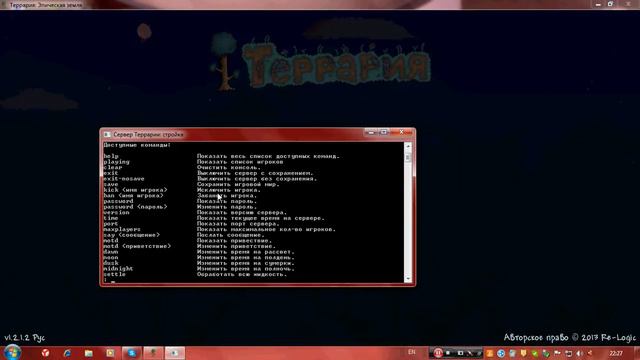Image resolution: width=640 pixels, height=360 pixels.
Task: Switch to the Terraria game taskbar button
Action: click(x=153, y=353)
